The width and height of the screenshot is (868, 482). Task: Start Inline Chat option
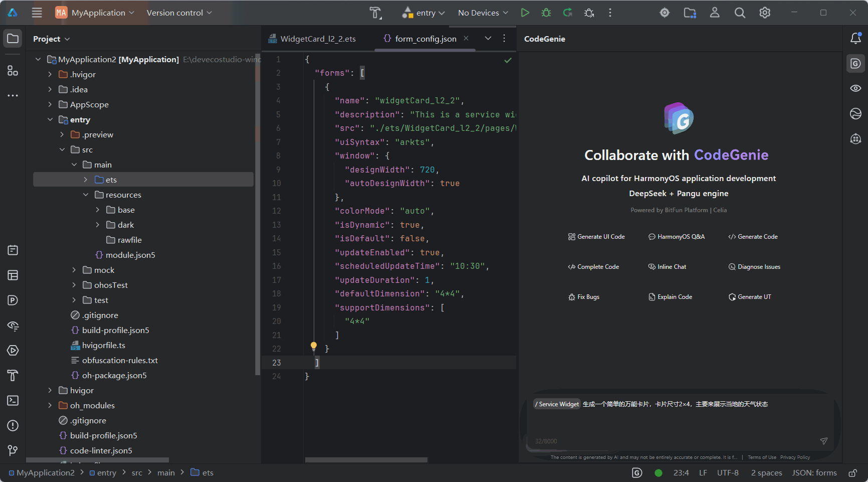pos(667,267)
